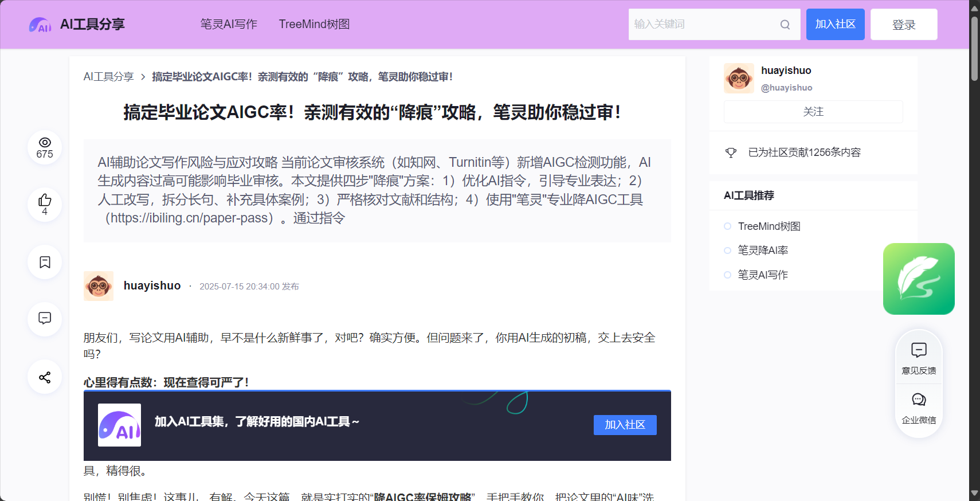Click the AI工具推荐 heading
The height and width of the screenshot is (501, 980).
748,195
